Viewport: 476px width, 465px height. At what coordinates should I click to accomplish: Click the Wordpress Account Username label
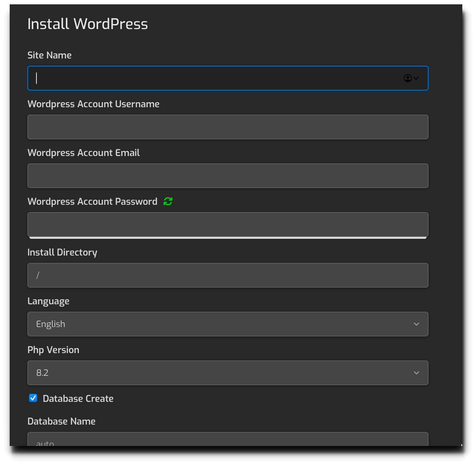tap(94, 104)
